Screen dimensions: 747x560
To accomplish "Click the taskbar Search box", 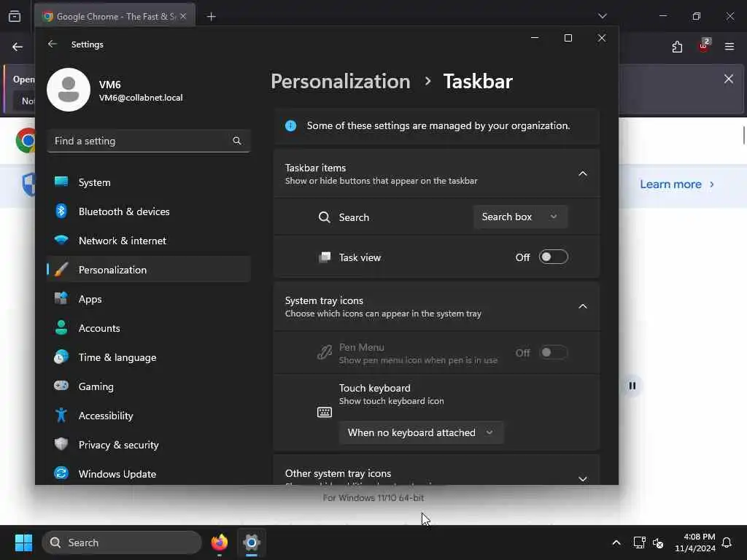I will [122, 542].
